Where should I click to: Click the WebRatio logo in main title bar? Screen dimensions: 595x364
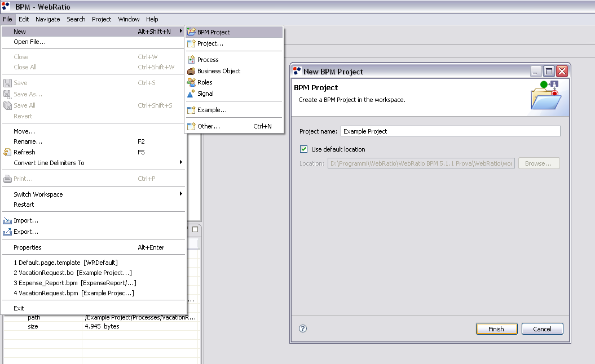[6, 6]
